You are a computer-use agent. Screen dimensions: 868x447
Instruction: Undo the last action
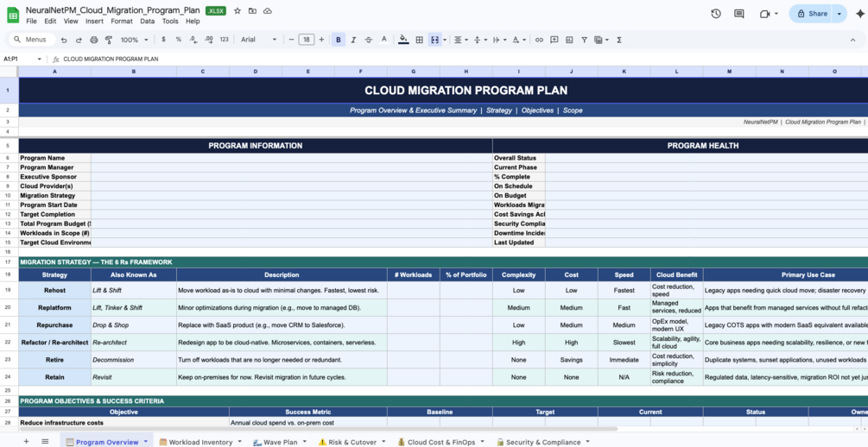[64, 40]
